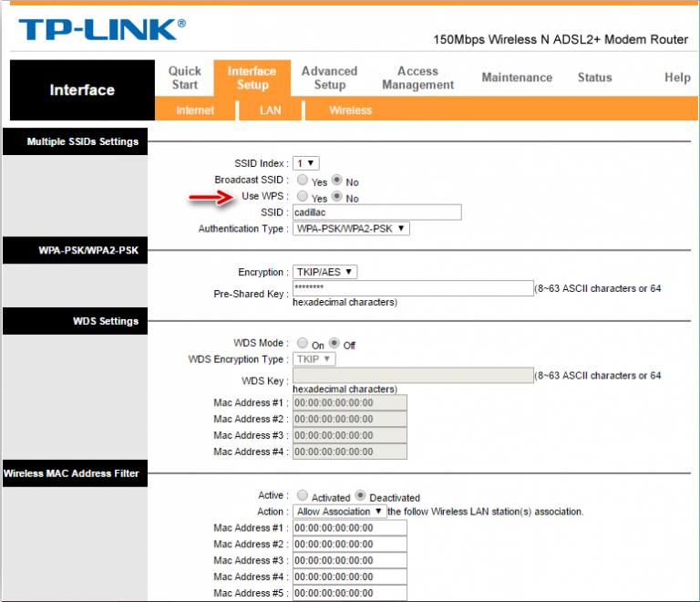Click WDS Mac Address #3 field
The width and height of the screenshot is (700, 602).
point(350,435)
